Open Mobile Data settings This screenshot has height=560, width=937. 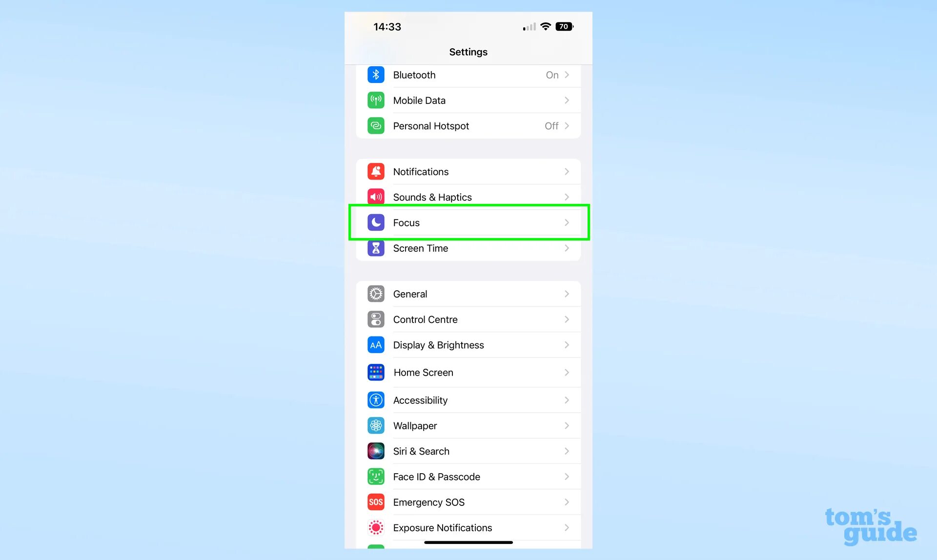tap(468, 100)
